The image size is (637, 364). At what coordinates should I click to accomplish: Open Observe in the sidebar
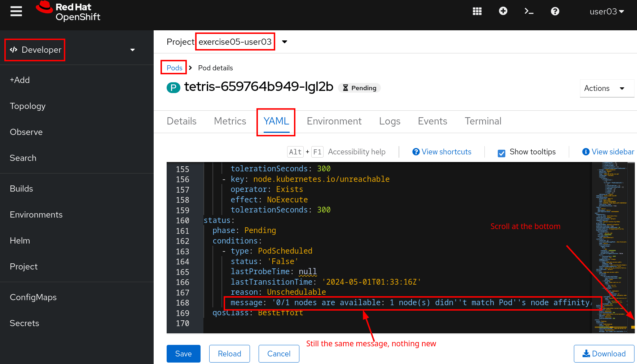[26, 132]
